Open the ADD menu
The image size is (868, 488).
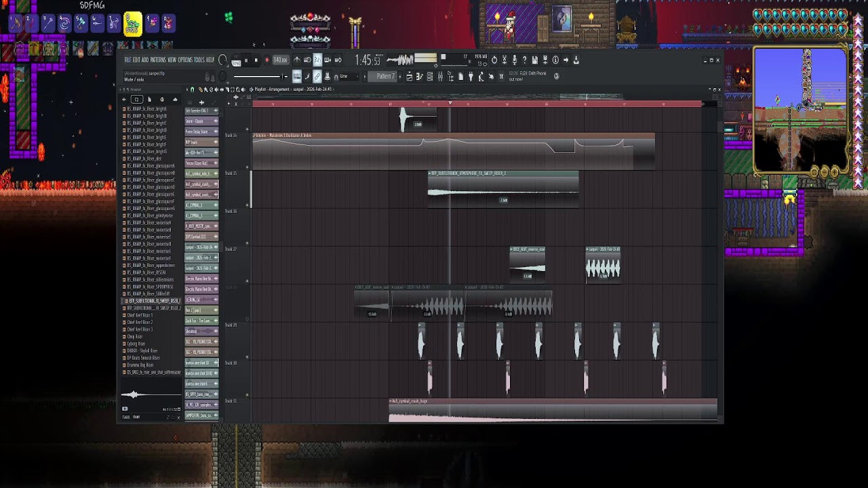click(145, 60)
